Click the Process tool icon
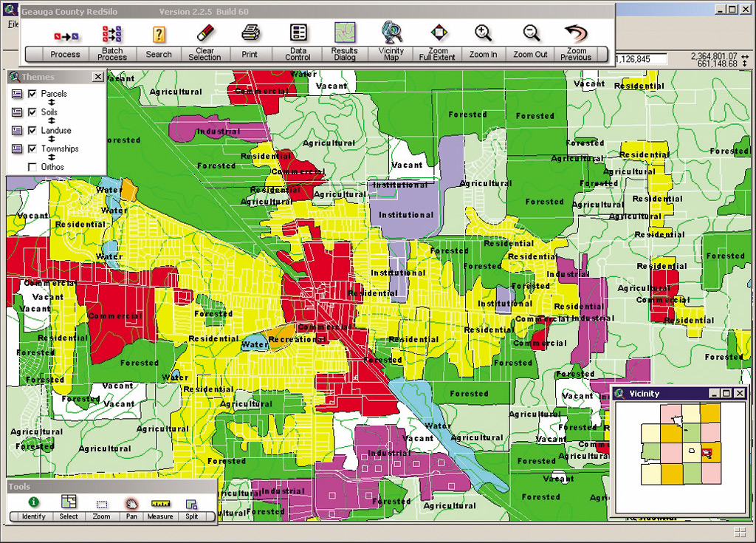 pos(66,36)
